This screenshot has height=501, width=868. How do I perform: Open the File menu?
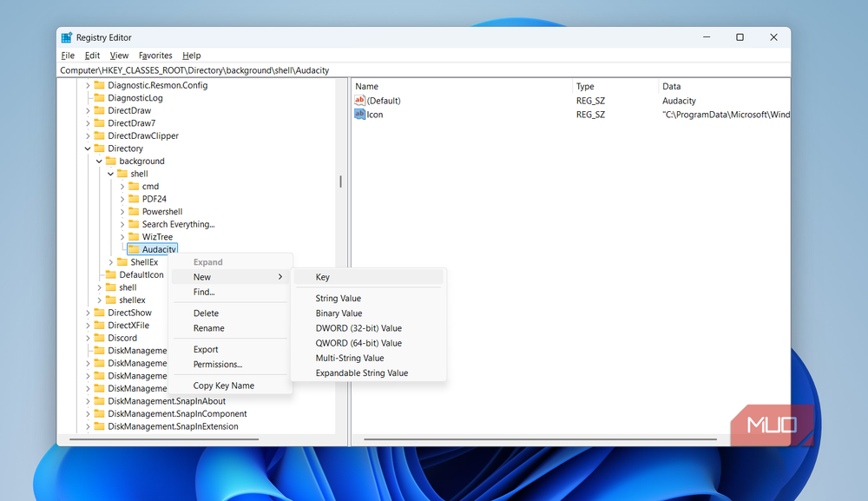(68, 56)
